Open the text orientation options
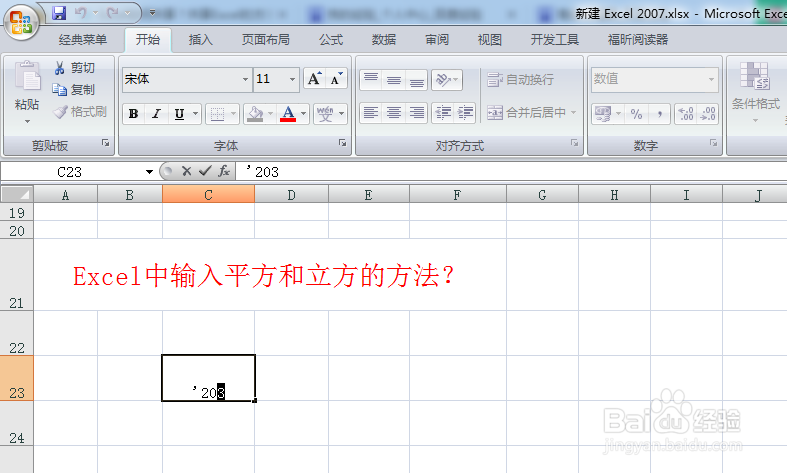This screenshot has width=787, height=473. point(446,80)
